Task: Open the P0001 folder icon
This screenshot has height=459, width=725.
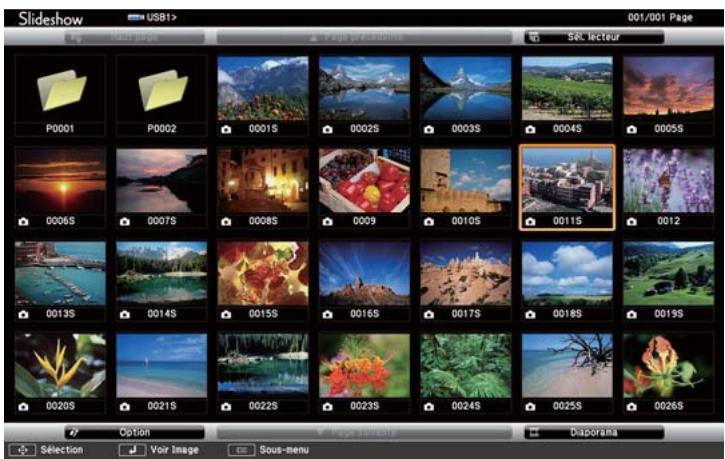Action: click(x=62, y=90)
